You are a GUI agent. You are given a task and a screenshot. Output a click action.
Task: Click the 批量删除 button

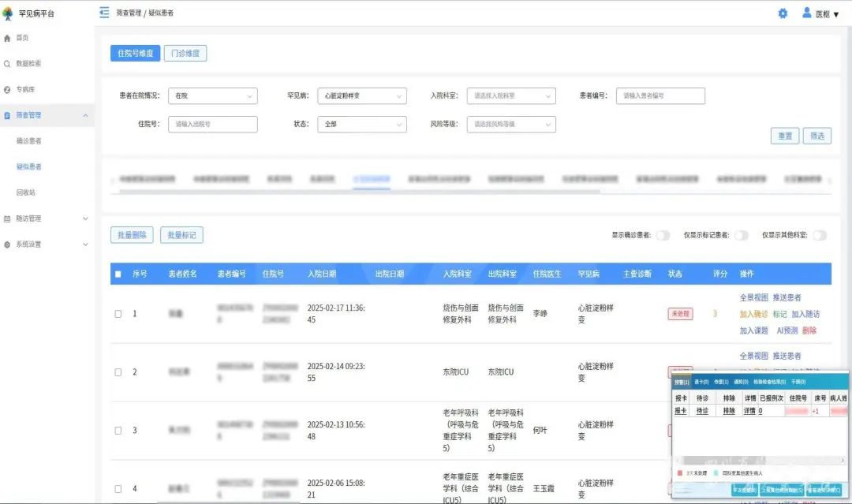point(132,235)
